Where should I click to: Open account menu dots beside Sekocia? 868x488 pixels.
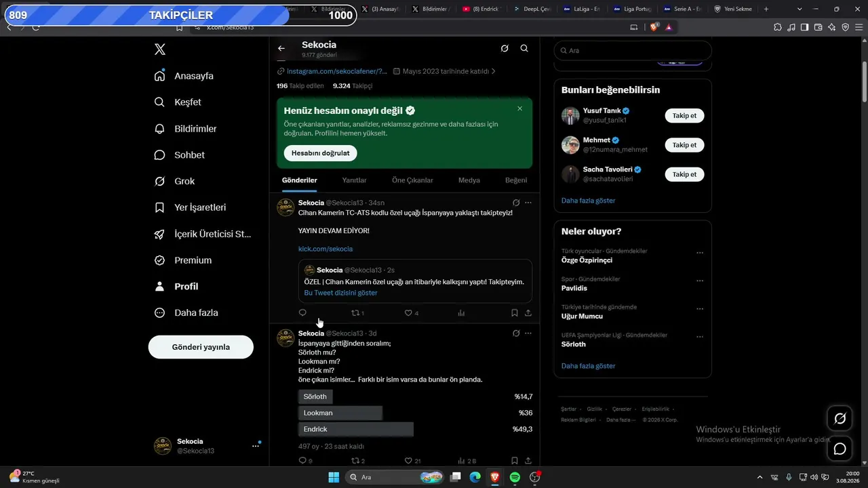pos(256,446)
